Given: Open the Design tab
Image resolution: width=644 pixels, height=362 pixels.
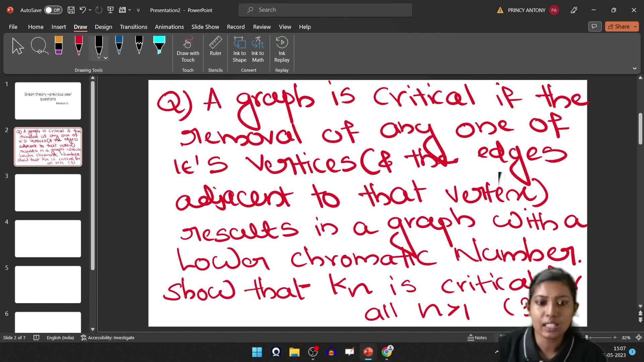Looking at the screenshot, I should (x=103, y=27).
